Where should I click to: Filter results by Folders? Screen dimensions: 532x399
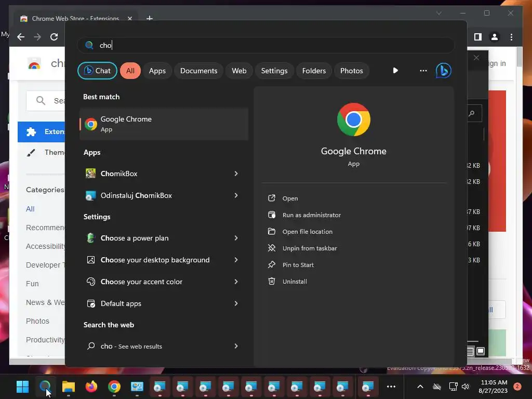pyautogui.click(x=314, y=71)
